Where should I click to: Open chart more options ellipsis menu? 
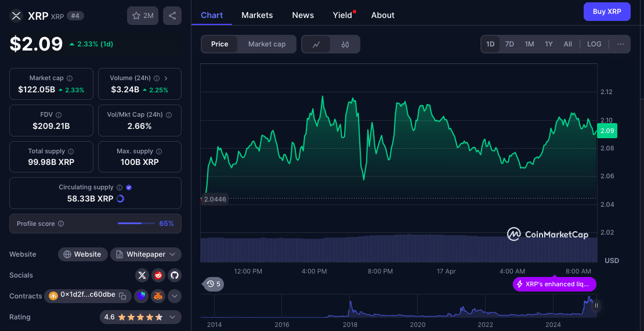pyautogui.click(x=621, y=44)
